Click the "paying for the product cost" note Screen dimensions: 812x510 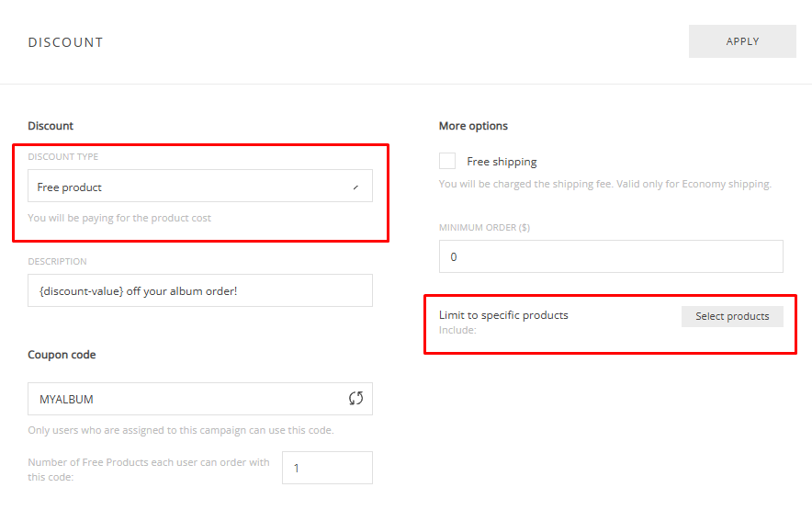click(x=119, y=218)
